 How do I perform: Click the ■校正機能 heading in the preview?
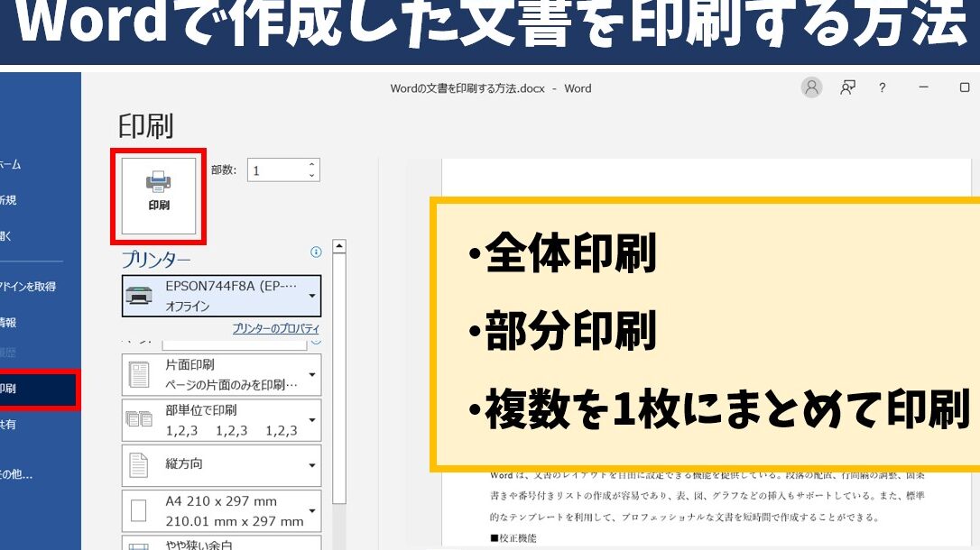(x=513, y=538)
